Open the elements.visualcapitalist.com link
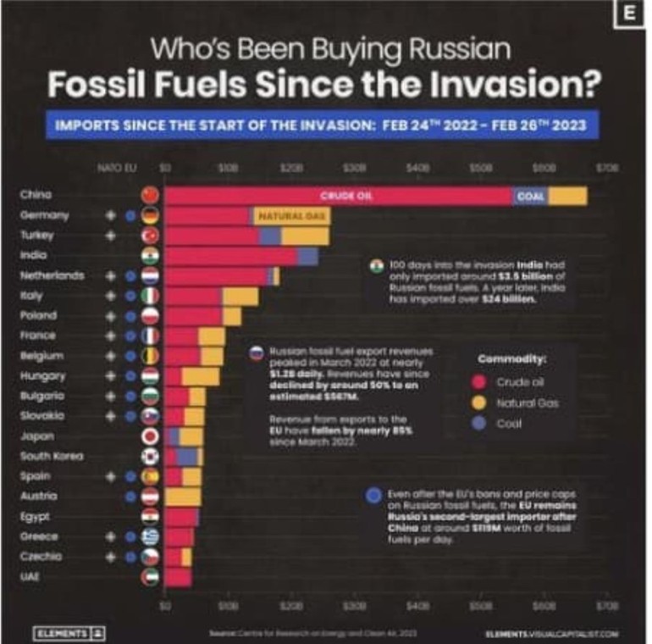 [552, 634]
